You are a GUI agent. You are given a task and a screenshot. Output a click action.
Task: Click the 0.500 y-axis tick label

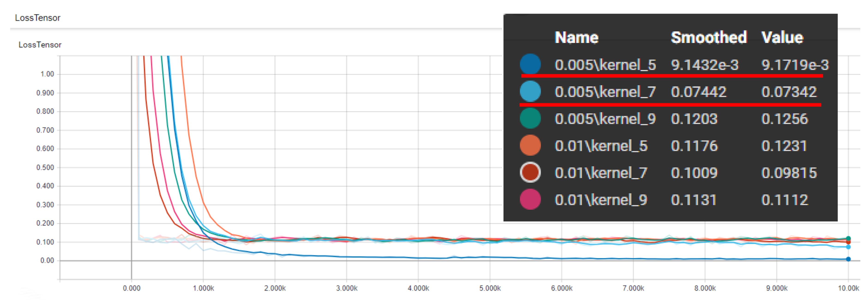[x=45, y=167]
